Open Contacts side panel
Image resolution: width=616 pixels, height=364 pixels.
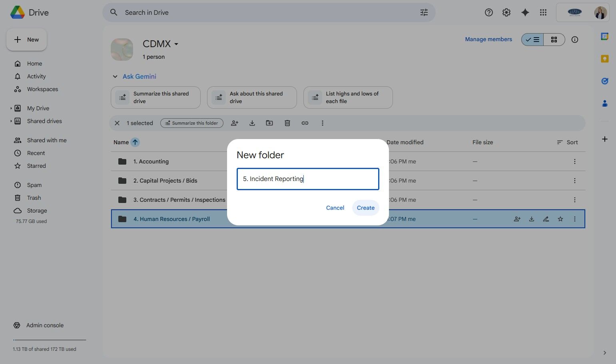tap(605, 103)
